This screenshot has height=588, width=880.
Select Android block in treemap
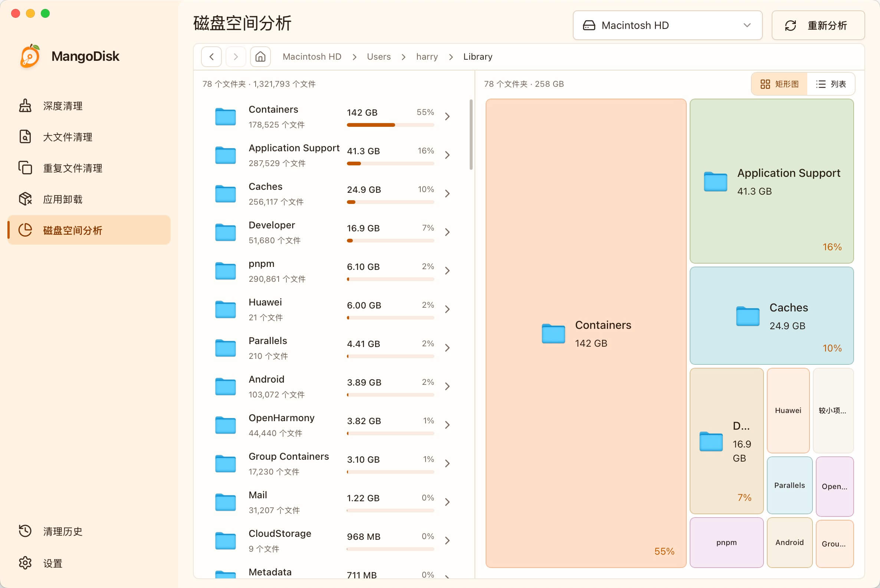coord(789,542)
